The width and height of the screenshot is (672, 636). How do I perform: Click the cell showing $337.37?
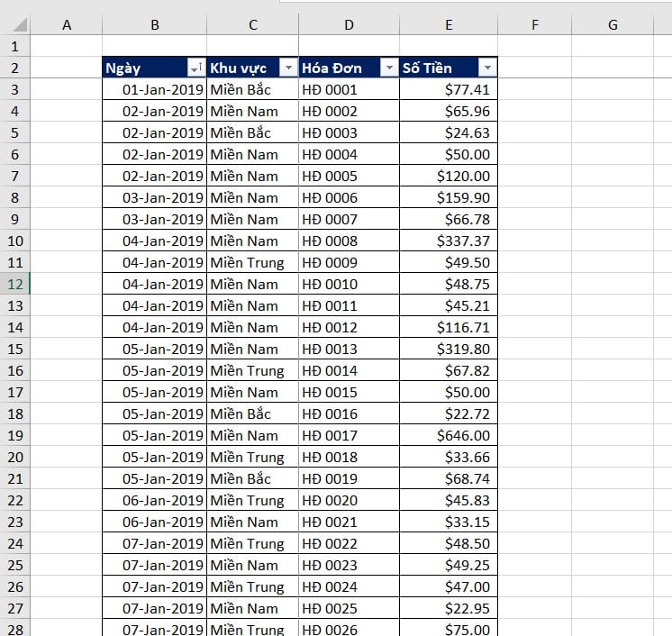449,241
